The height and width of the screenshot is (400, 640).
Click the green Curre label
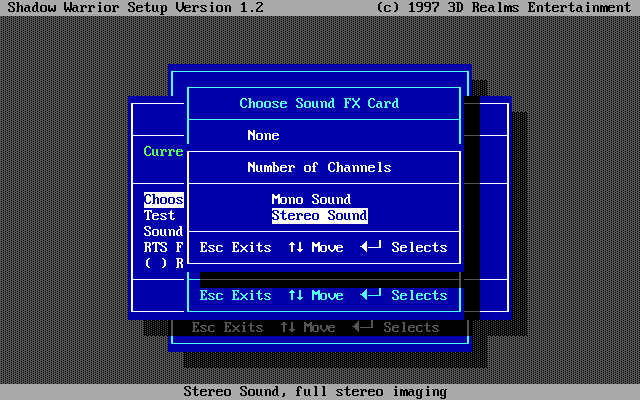pyautogui.click(x=163, y=151)
